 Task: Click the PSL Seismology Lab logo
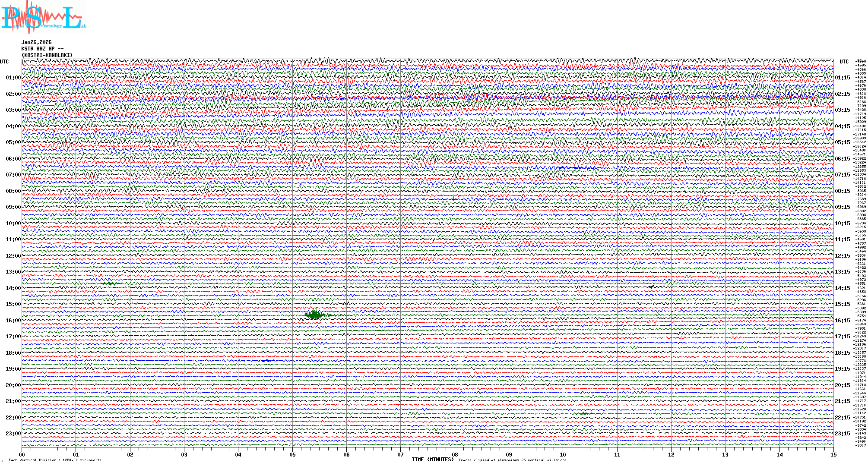43,17
